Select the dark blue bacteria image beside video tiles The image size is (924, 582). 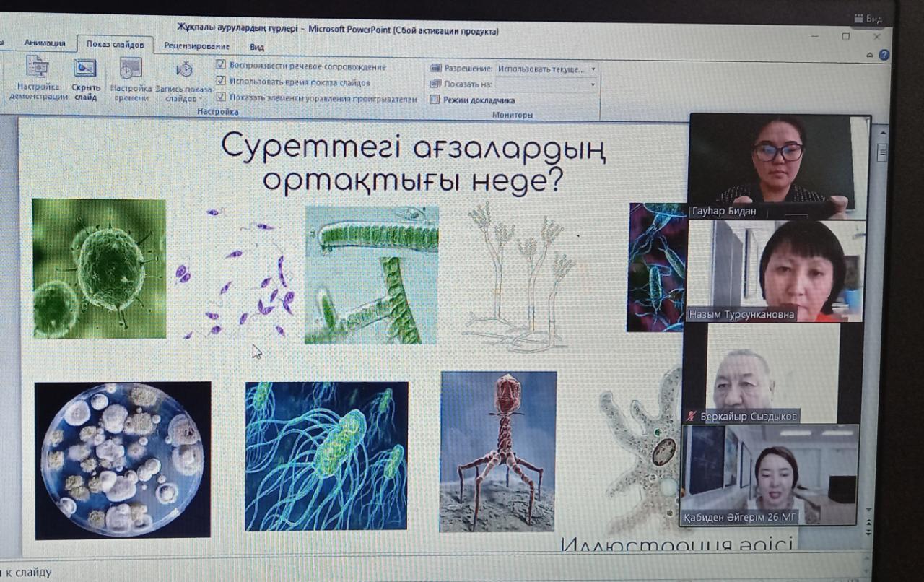point(656,267)
